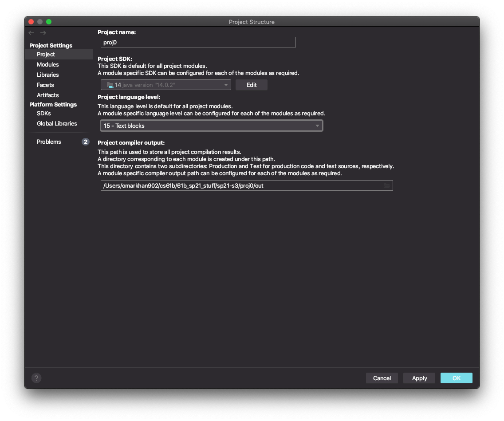This screenshot has height=421, width=504.
Task: Click the Edit button next to SDK
Action: coord(251,85)
